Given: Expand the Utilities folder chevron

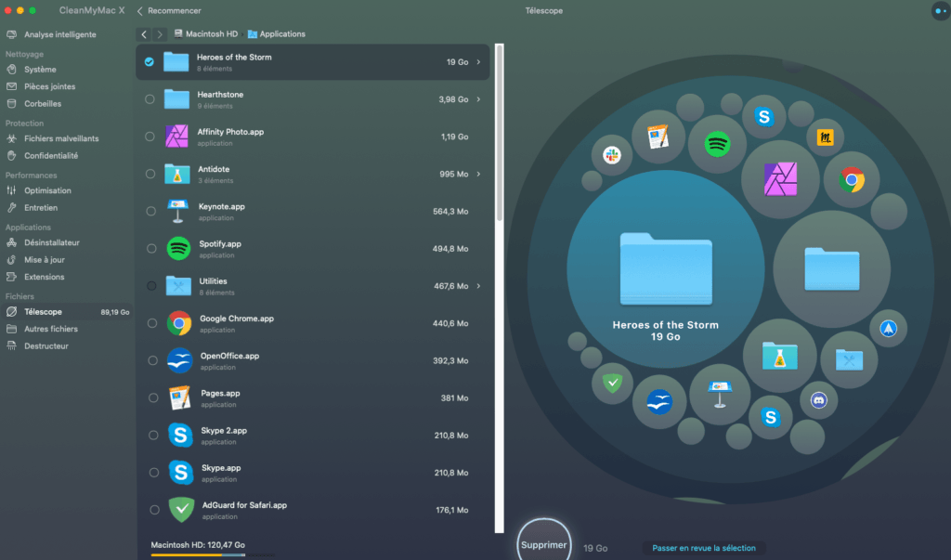Looking at the screenshot, I should tap(478, 286).
